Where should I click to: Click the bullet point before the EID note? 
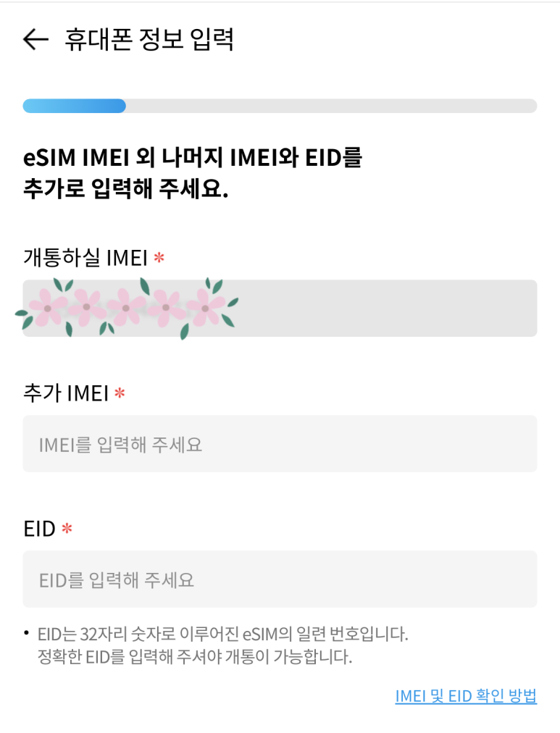pyautogui.click(x=26, y=634)
